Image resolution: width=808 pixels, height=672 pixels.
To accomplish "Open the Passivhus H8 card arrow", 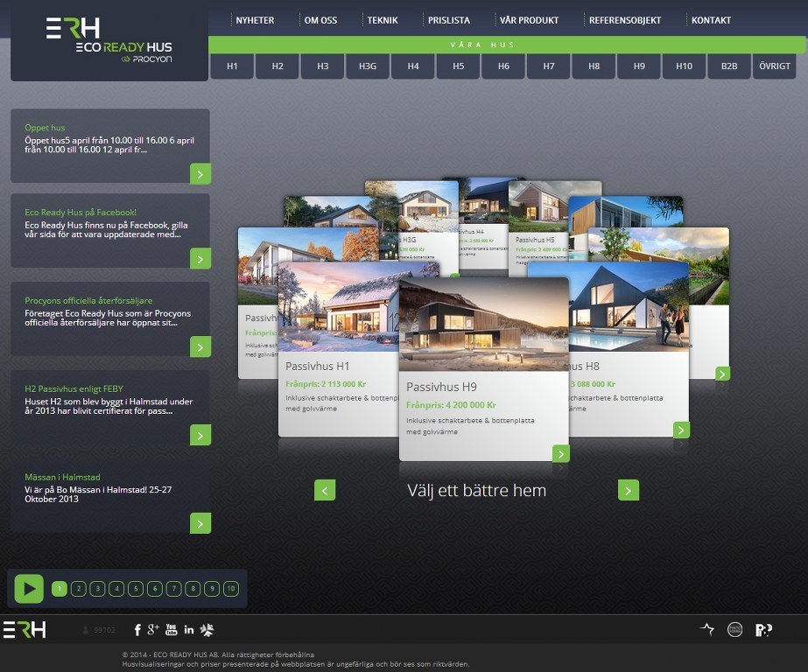I will 681,430.
